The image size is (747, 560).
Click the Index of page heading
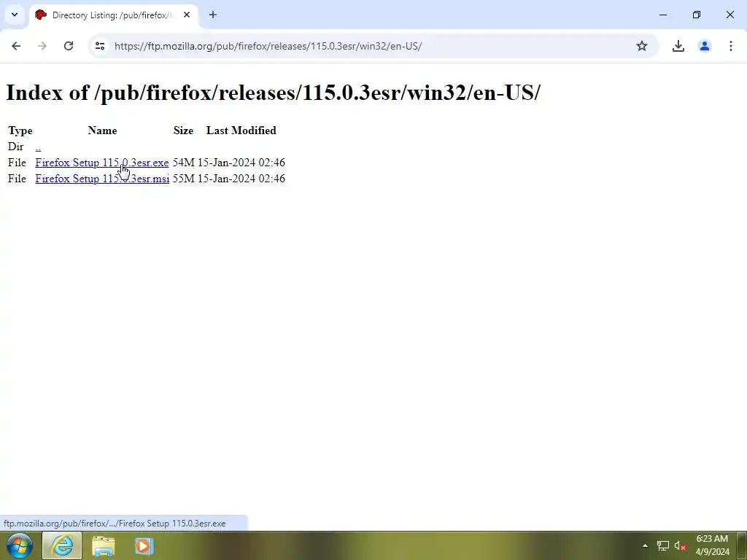click(273, 93)
